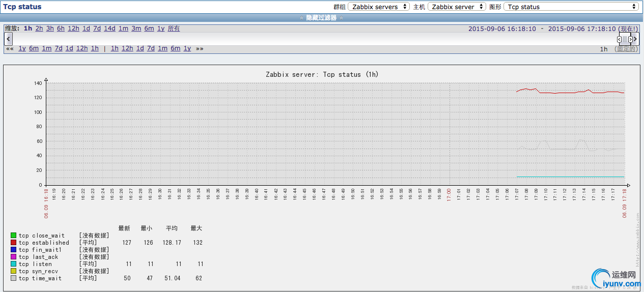The height and width of the screenshot is (292, 644).
Task: Open the 图形 Tcp status dropdown
Action: click(x=571, y=7)
